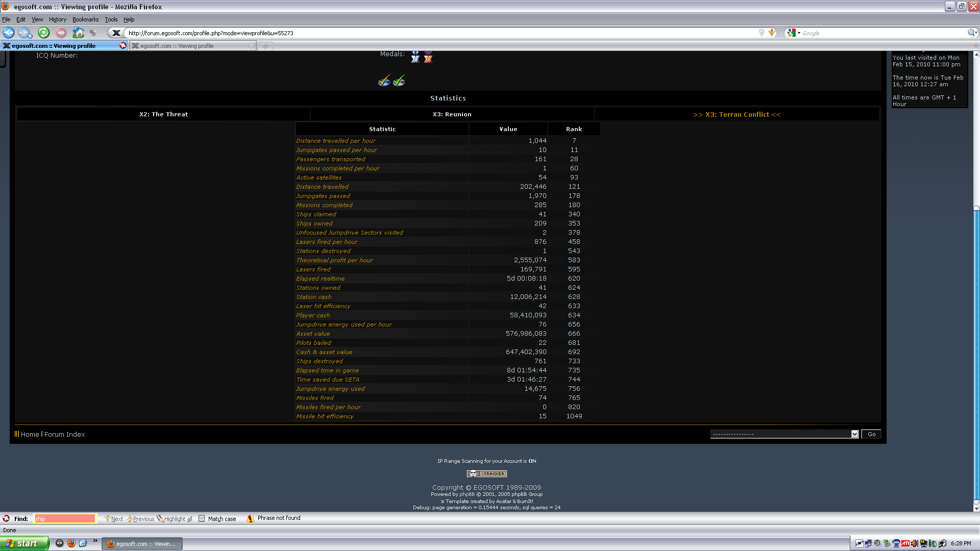Click 'Ships claimed' statistic link
The image size is (980, 551).
[x=316, y=214]
